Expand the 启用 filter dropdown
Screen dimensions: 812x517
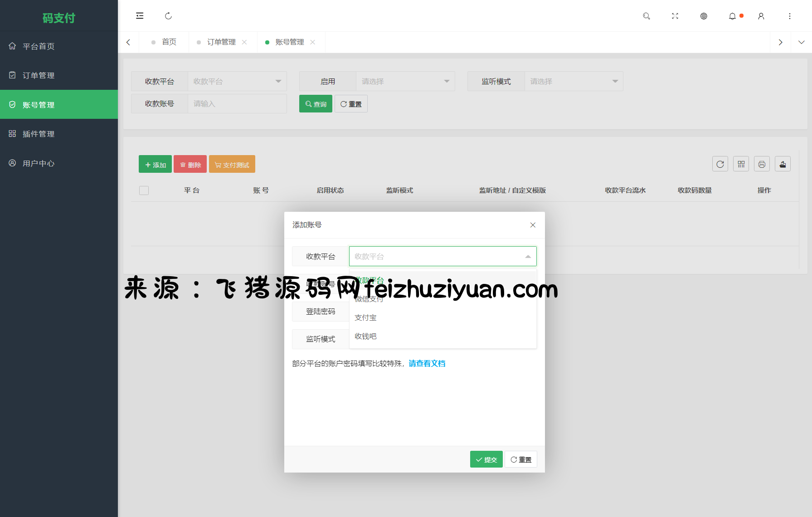(405, 82)
